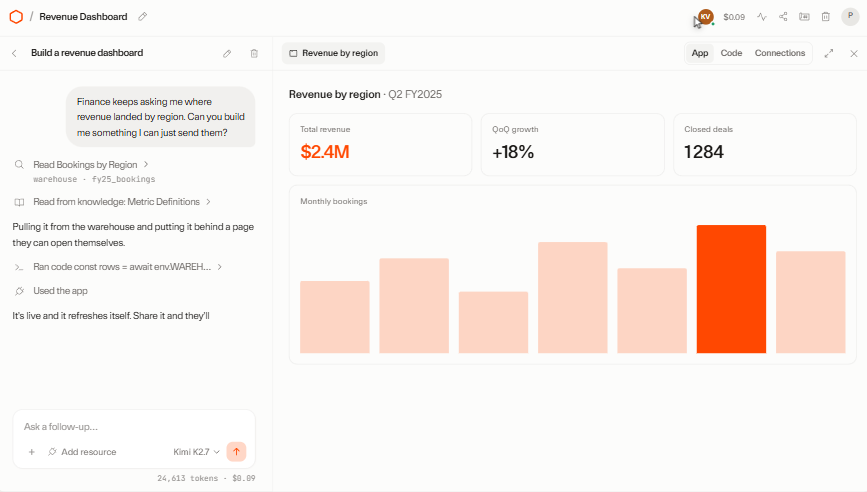This screenshot has height=492, width=867.
Task: Expand the Ran code step chevron
Action: click(220, 267)
